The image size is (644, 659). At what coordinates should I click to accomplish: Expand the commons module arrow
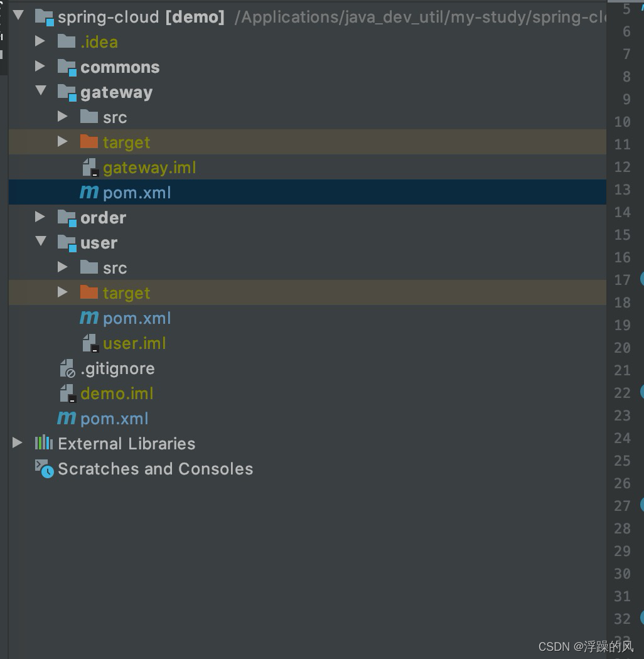(40, 66)
